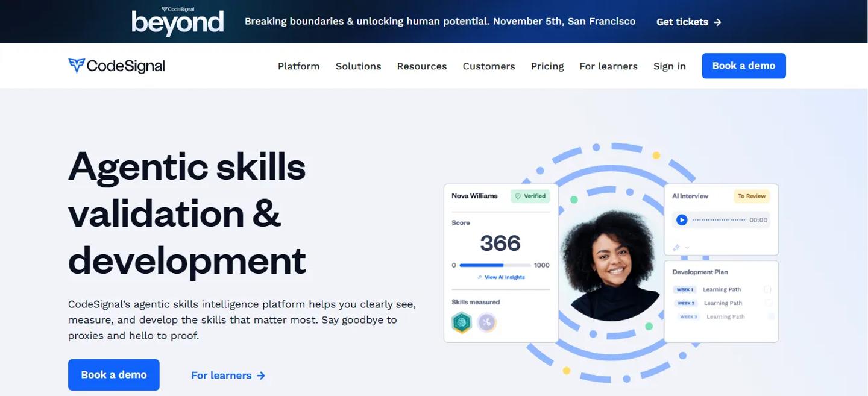Click the score progress bar

pos(495,265)
